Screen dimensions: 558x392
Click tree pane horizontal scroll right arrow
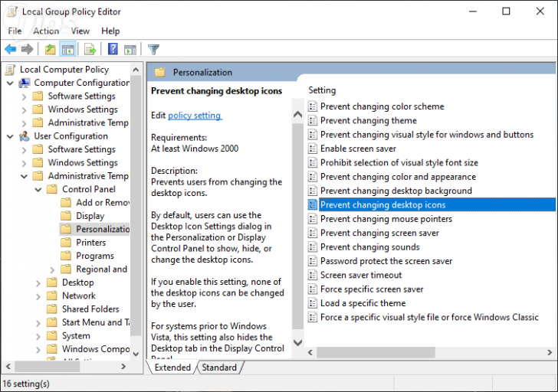(x=123, y=367)
